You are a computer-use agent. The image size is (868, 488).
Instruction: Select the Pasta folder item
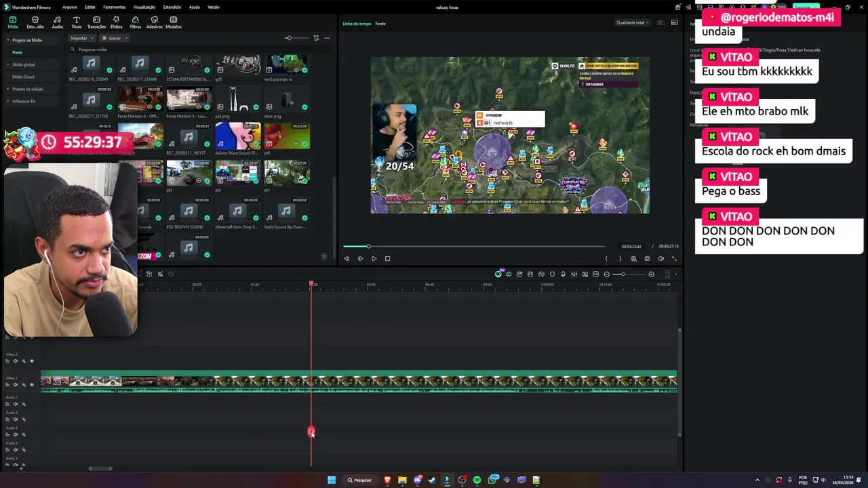point(17,52)
